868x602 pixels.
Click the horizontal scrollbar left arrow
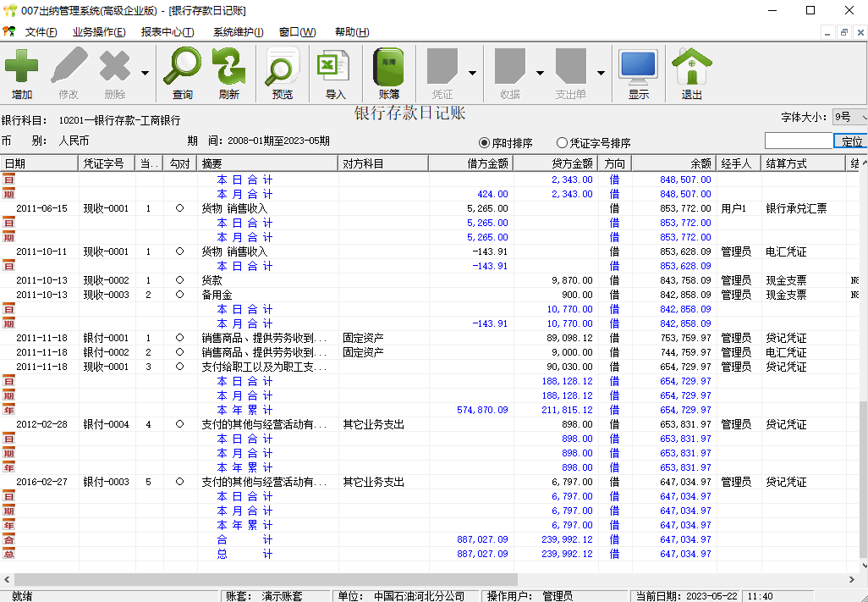point(7,579)
